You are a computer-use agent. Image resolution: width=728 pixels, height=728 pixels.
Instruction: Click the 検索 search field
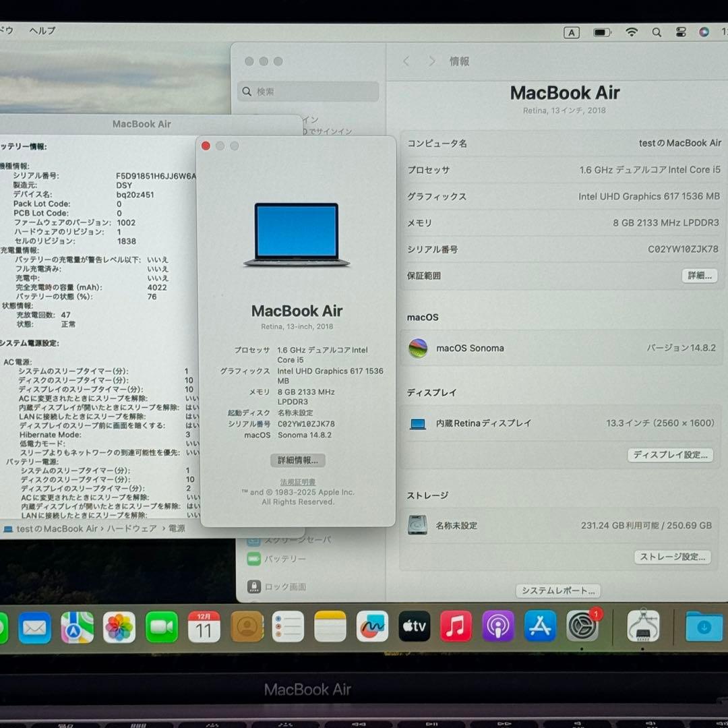coord(307,91)
